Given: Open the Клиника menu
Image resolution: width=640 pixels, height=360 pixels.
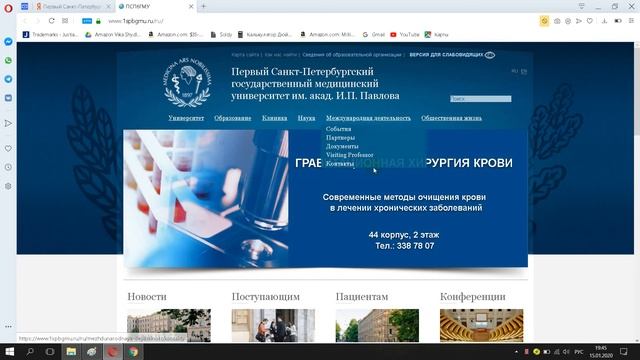Looking at the screenshot, I should coord(274,118).
